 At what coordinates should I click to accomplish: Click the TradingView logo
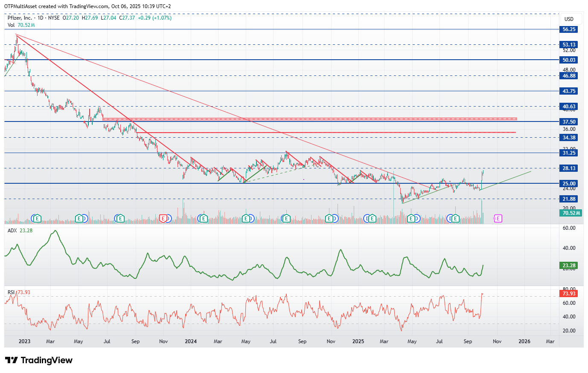point(39,360)
